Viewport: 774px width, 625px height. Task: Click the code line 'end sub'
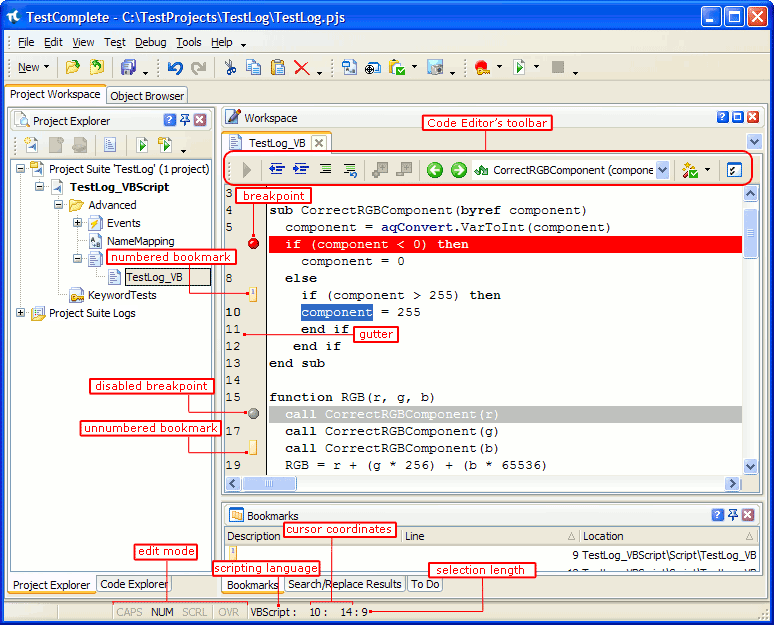[x=297, y=363]
